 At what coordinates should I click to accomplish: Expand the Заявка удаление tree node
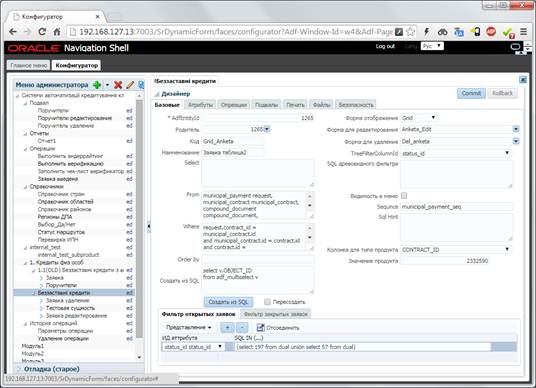click(x=41, y=301)
